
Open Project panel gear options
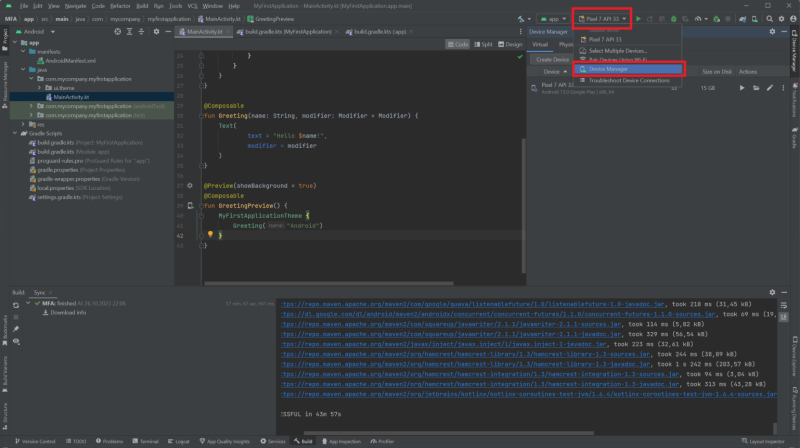(x=156, y=32)
